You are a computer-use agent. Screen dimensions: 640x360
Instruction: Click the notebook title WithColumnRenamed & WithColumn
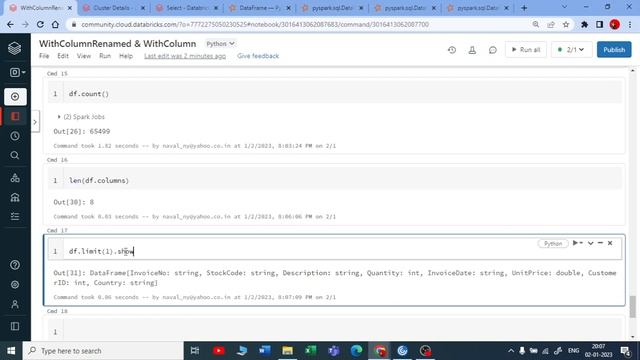(x=118, y=44)
